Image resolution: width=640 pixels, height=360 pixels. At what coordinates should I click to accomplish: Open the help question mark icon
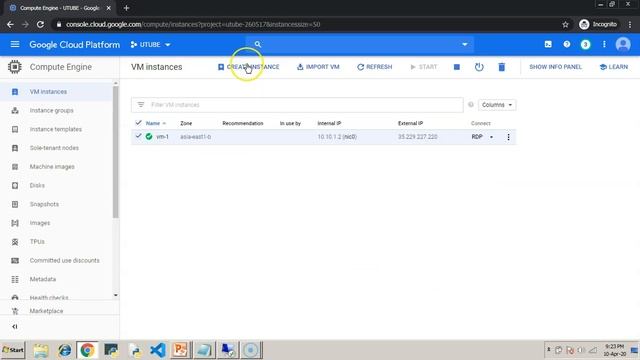pyautogui.click(x=567, y=44)
